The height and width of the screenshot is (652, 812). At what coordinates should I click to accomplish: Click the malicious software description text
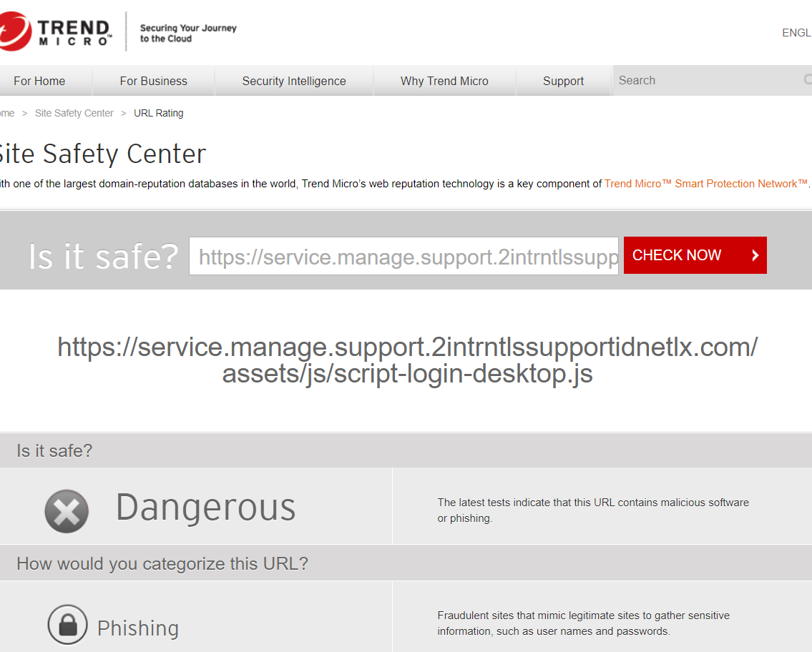point(593,510)
